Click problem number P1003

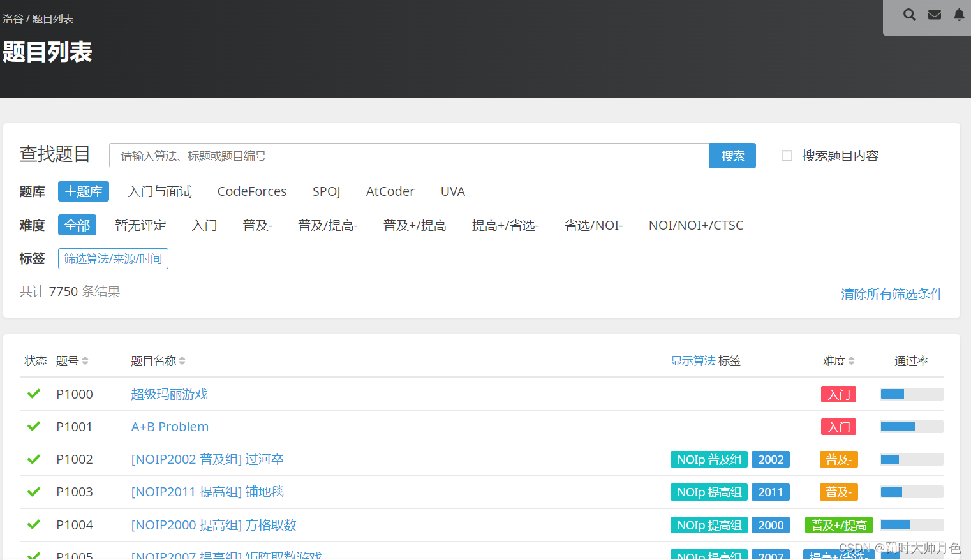[75, 492]
